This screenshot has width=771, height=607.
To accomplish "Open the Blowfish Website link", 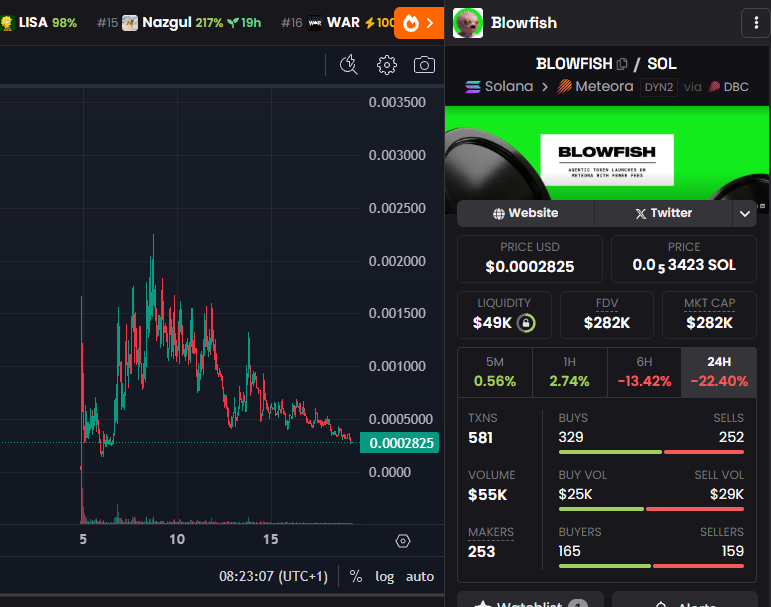I will 526,213.
